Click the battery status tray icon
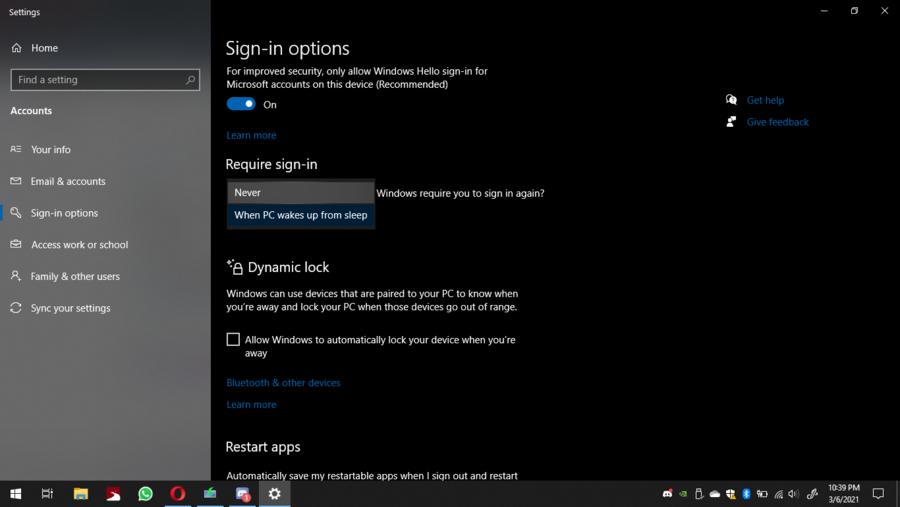 [762, 494]
